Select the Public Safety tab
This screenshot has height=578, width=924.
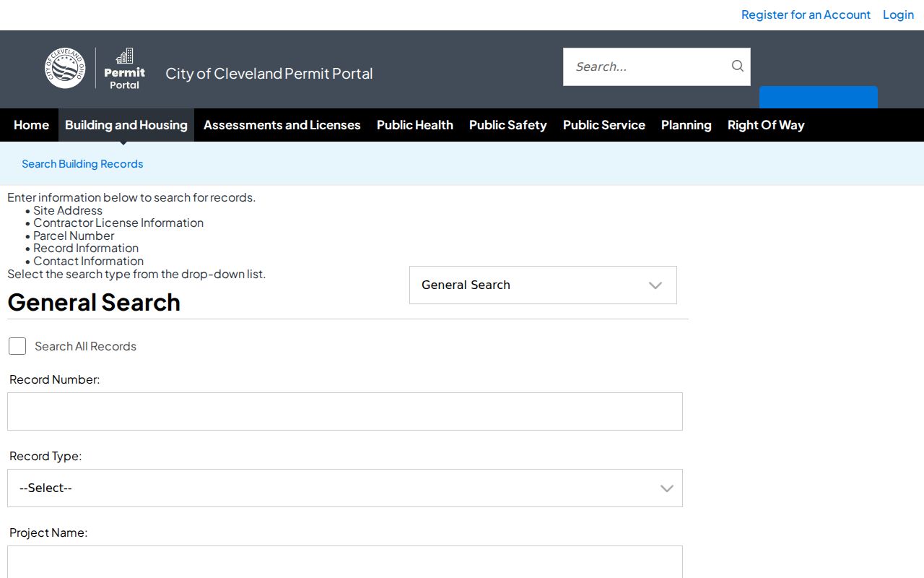coord(508,125)
